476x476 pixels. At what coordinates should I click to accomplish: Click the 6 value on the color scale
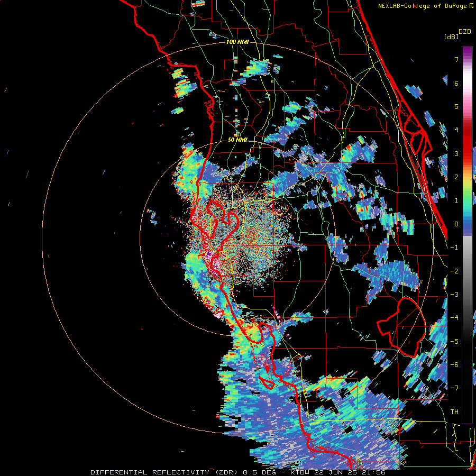point(456,83)
